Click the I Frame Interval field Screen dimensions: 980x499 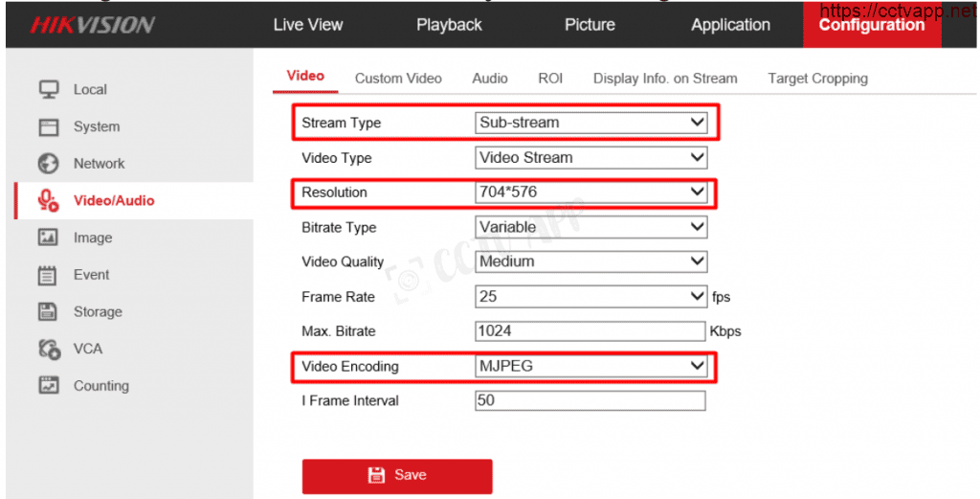click(x=590, y=400)
